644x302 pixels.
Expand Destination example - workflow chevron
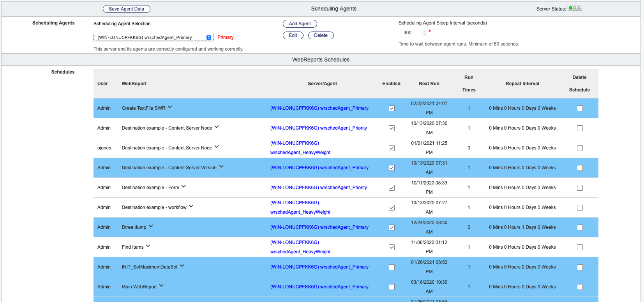pyautogui.click(x=191, y=206)
